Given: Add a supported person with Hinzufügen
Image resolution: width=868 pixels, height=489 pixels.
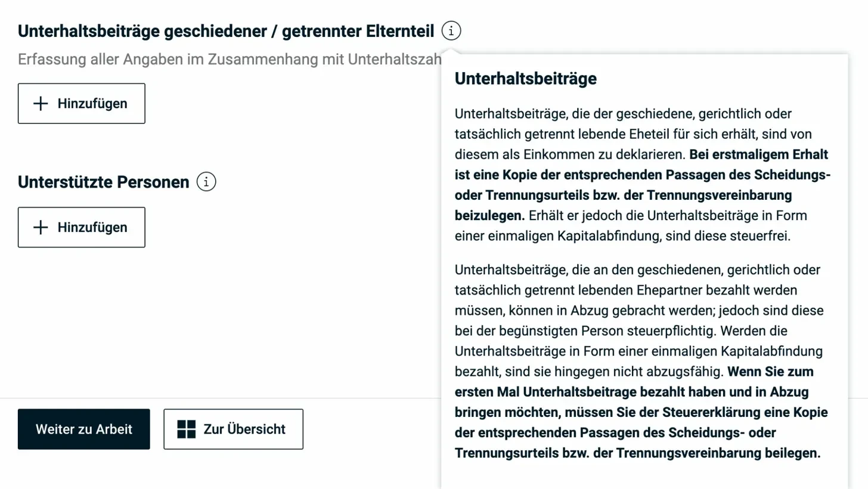Looking at the screenshot, I should (x=81, y=227).
